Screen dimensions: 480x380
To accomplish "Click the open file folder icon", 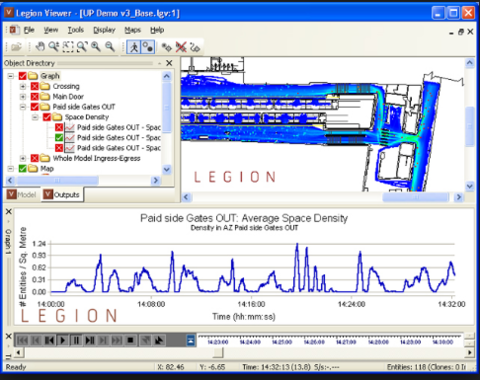I will [x=16, y=47].
